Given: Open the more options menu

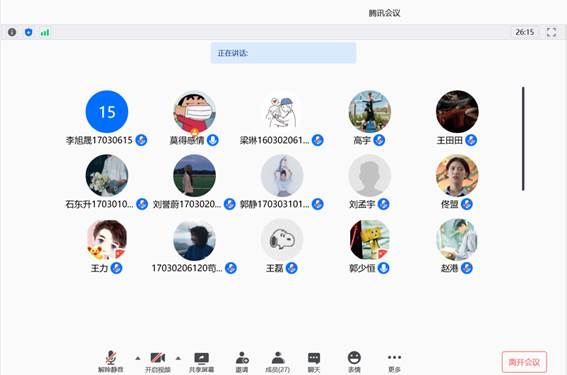Looking at the screenshot, I should 394,362.
